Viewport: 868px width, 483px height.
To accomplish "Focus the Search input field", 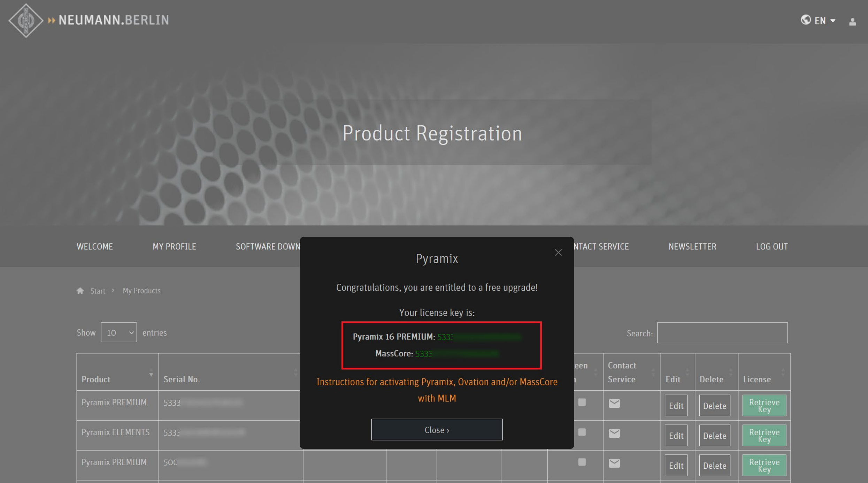I will [x=722, y=333].
